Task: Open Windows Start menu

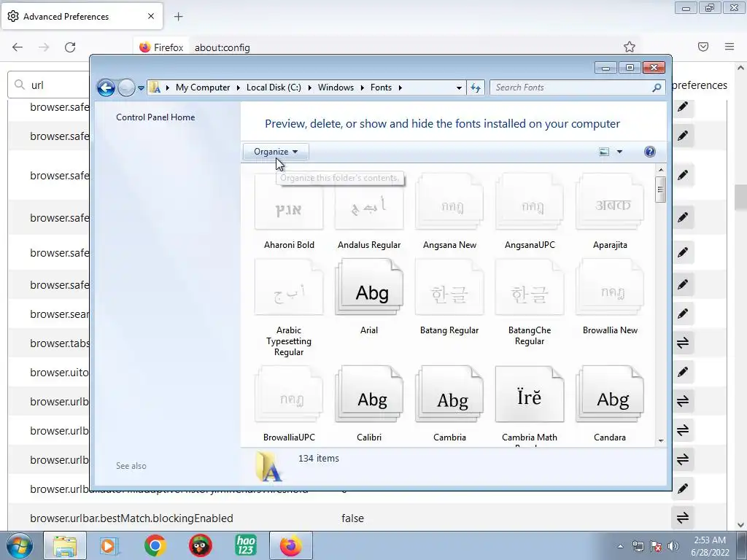Action: click(x=20, y=545)
